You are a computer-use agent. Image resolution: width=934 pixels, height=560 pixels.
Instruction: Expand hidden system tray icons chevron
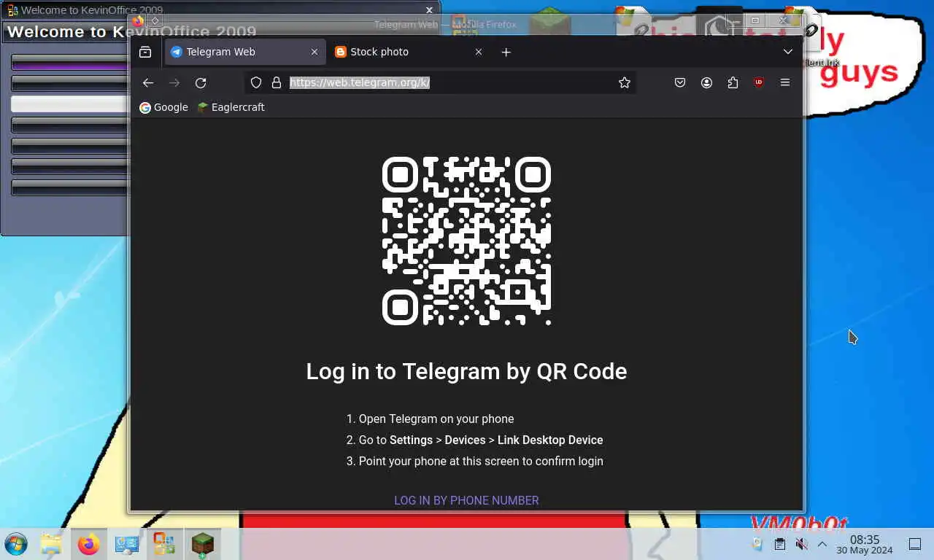tap(822, 544)
